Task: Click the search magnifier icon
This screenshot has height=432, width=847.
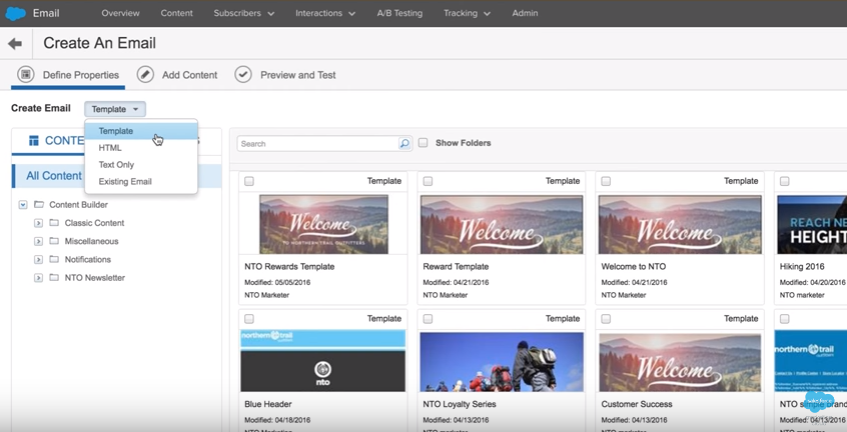Action: [405, 144]
